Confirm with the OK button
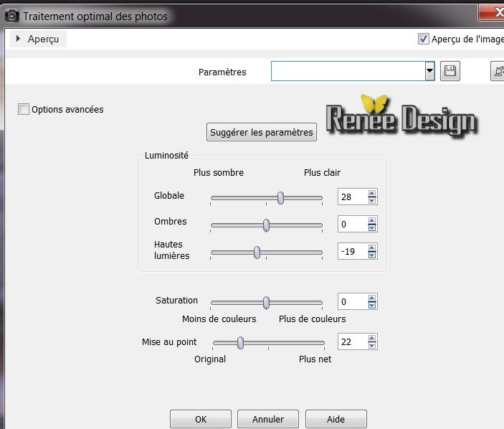This screenshot has width=504, height=429. coord(201,419)
